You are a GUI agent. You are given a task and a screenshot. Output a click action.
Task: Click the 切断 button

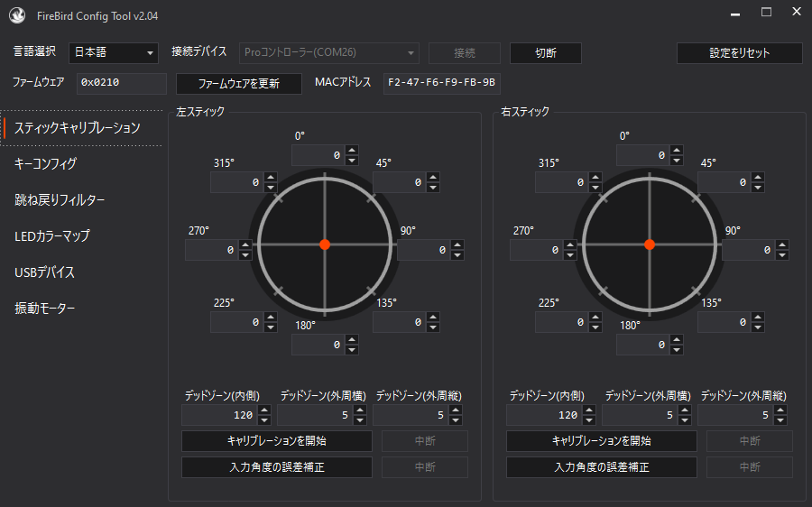[545, 53]
